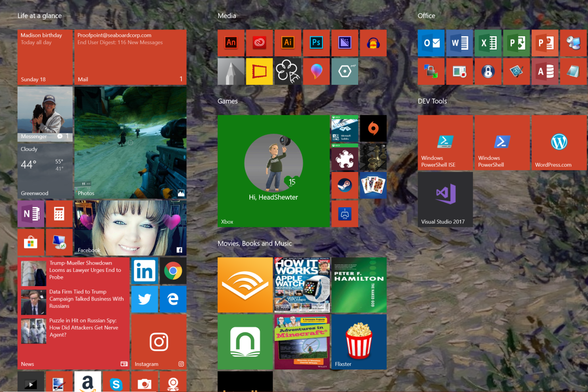Select the Movies, Books and Music header
This screenshot has width=588, height=392.
click(254, 244)
